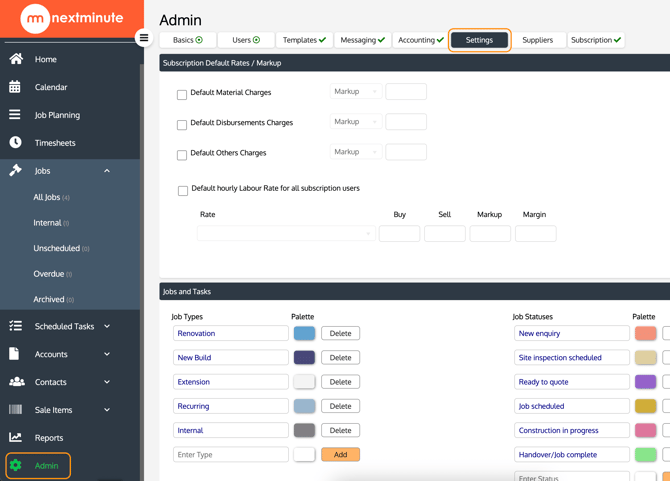Open the labour Rate dropdown
The image size is (670, 481).
click(x=285, y=234)
